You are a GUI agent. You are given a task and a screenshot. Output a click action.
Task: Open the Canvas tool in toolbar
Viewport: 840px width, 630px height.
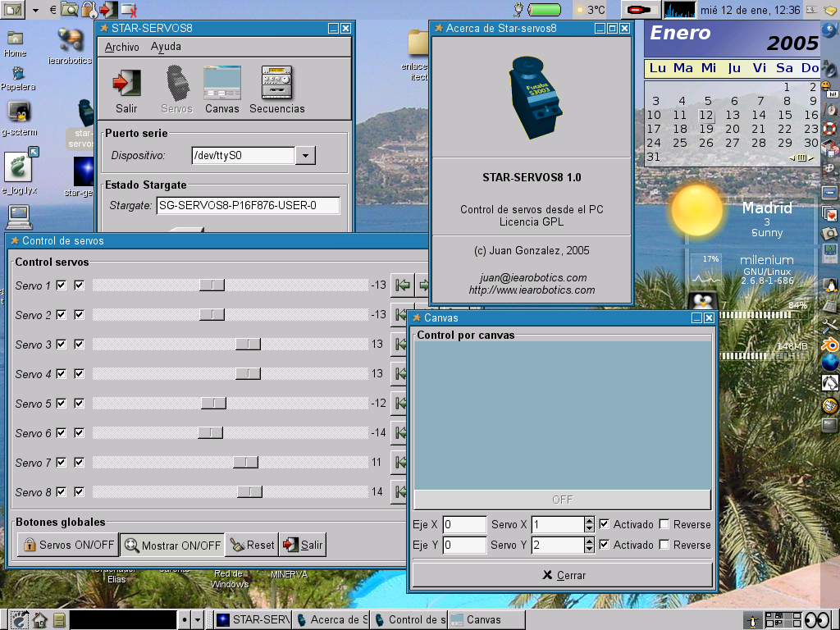point(221,83)
